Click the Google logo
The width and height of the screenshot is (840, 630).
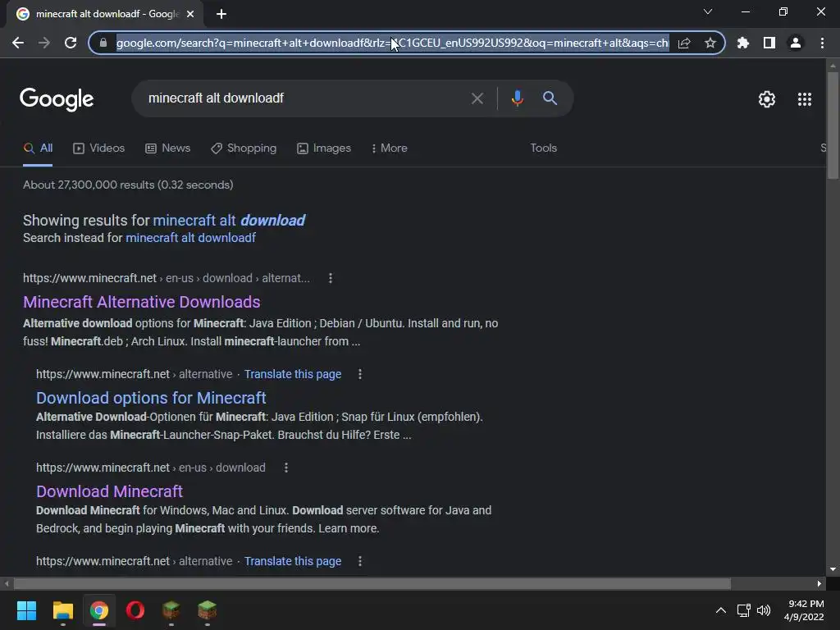(x=57, y=99)
